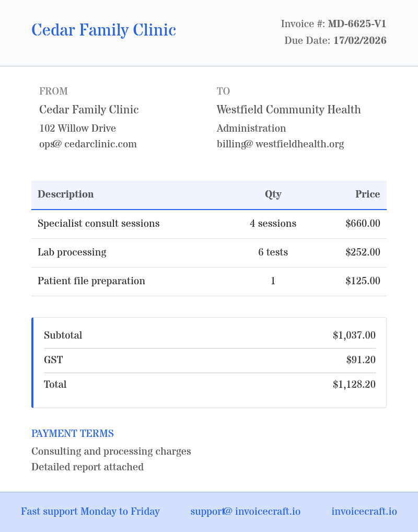
Task: Click the Qty column header
Action: (x=273, y=194)
